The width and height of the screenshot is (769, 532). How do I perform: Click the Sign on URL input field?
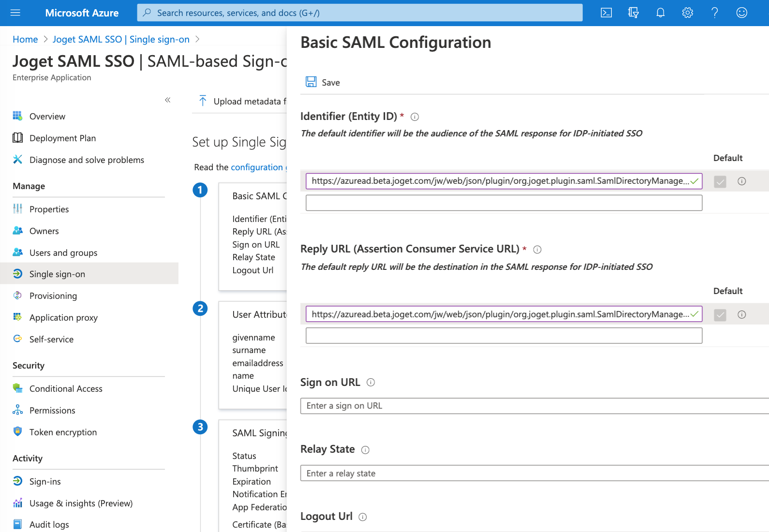click(x=532, y=406)
